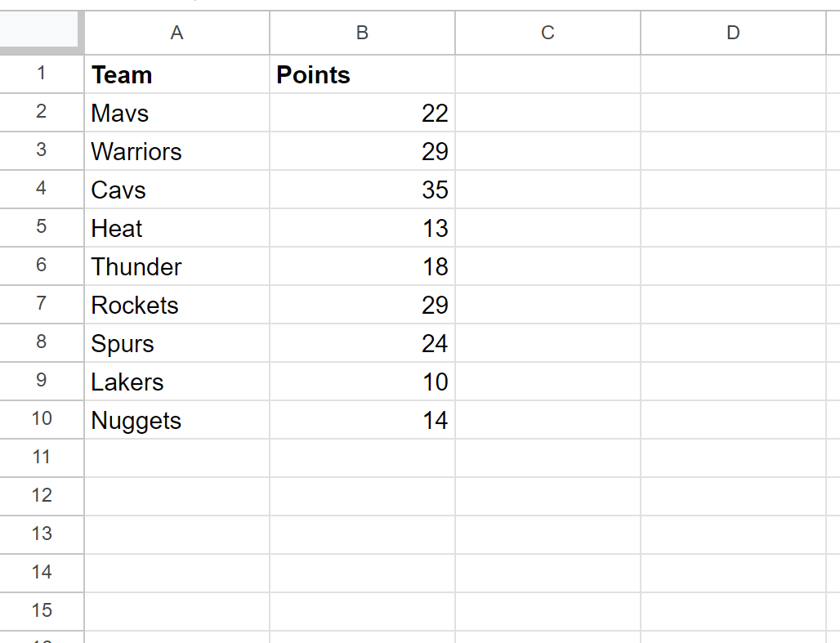This screenshot has width=840, height=643.
Task: Select the Warriors cell
Action: click(176, 151)
